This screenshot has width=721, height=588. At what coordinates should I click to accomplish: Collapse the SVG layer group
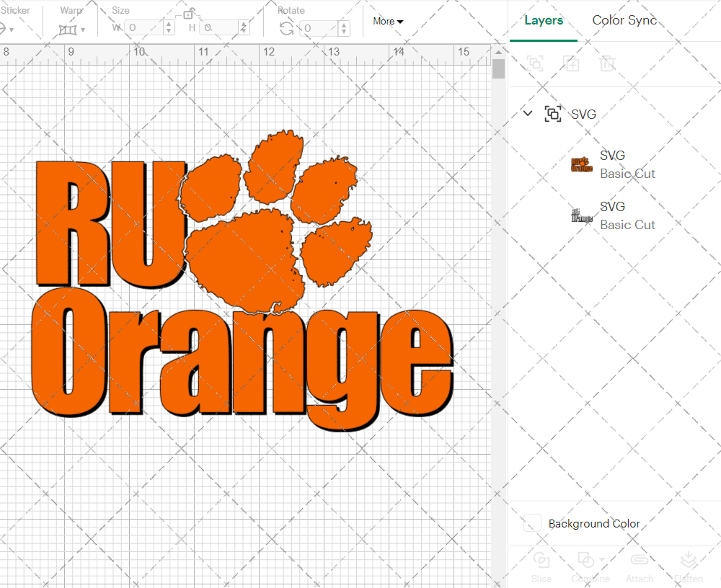[x=527, y=113]
